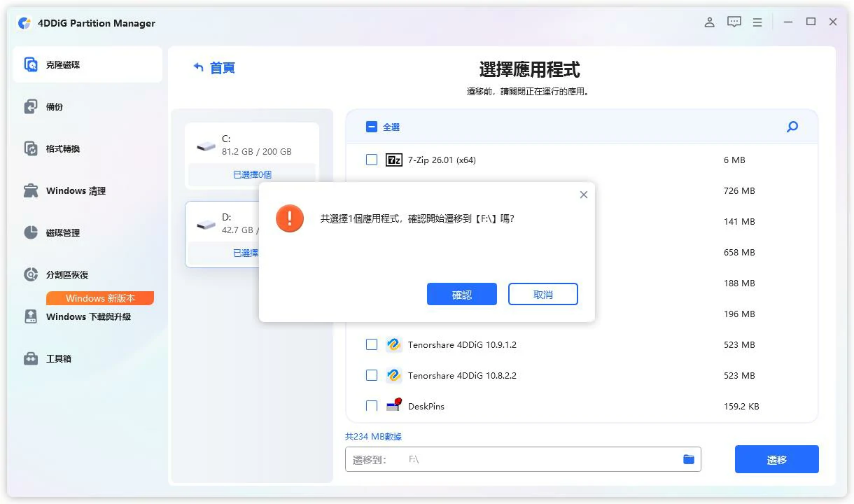Cancel the dialog with 取消 button
The image size is (854, 504).
543,294
